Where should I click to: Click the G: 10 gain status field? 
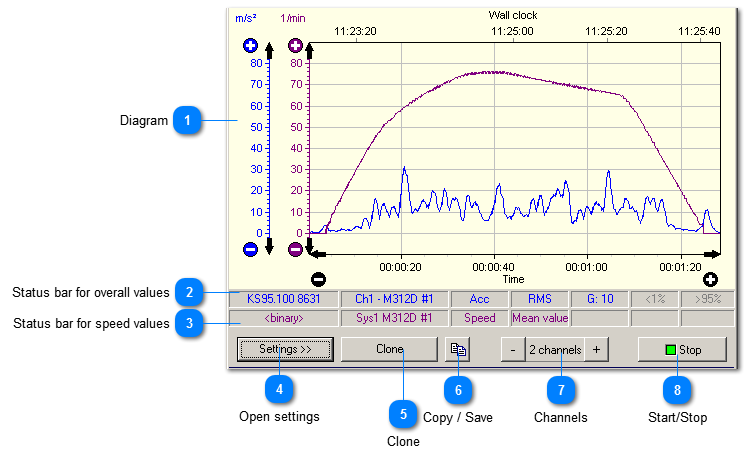pyautogui.click(x=598, y=298)
